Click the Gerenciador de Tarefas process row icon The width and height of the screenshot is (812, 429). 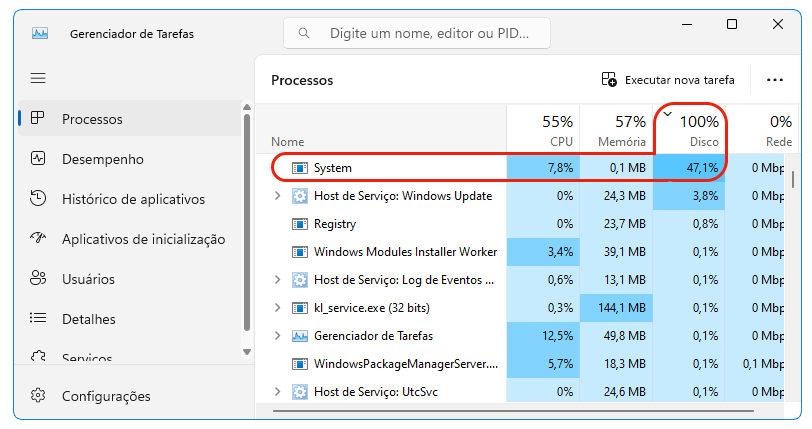click(300, 336)
